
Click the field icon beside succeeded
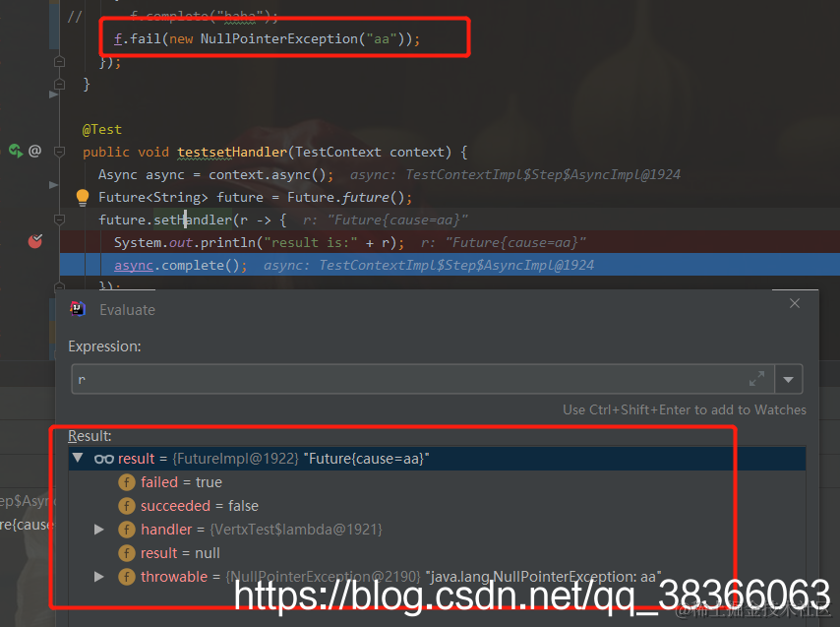[x=127, y=506]
